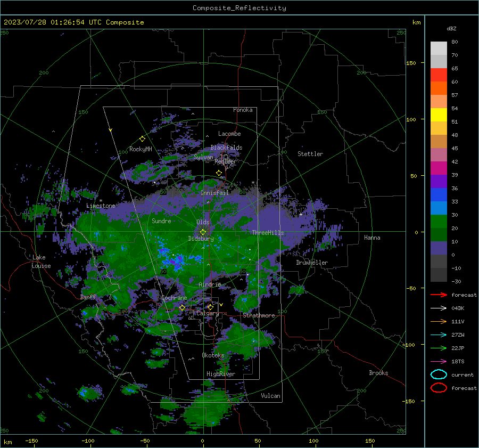479x448 pixels.
Task: Click the 65 dBZ scale value
Action: [x=455, y=69]
